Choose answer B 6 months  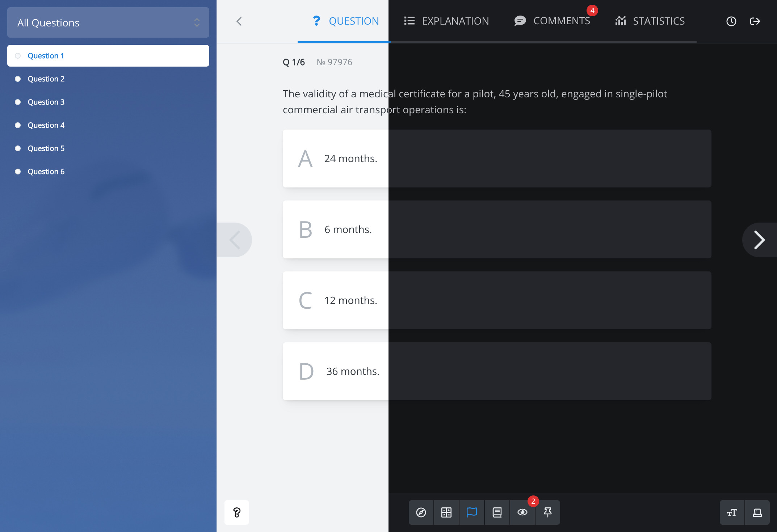(x=497, y=229)
